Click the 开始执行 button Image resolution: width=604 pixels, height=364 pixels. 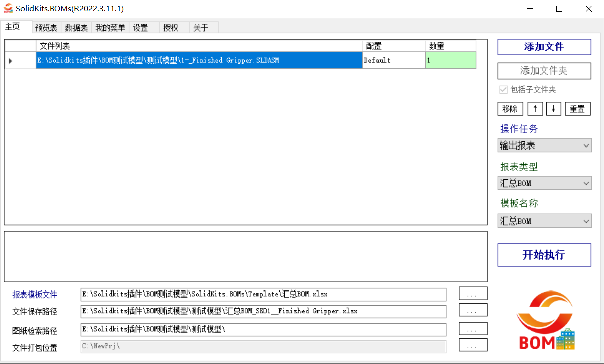[x=544, y=255]
